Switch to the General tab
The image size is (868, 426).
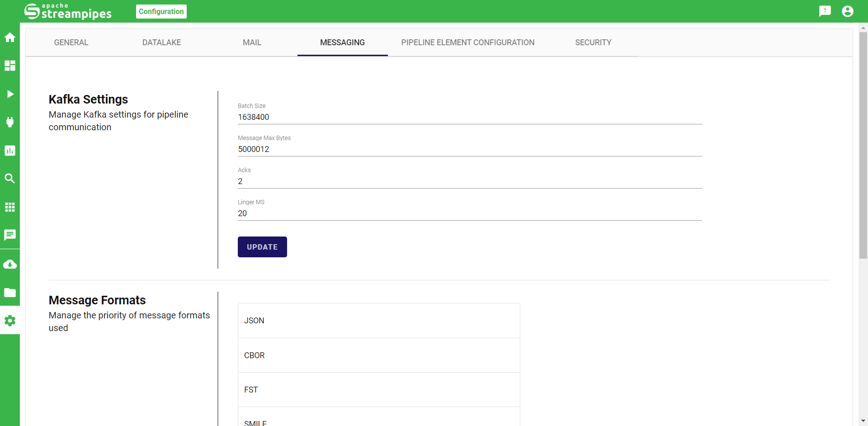point(71,43)
